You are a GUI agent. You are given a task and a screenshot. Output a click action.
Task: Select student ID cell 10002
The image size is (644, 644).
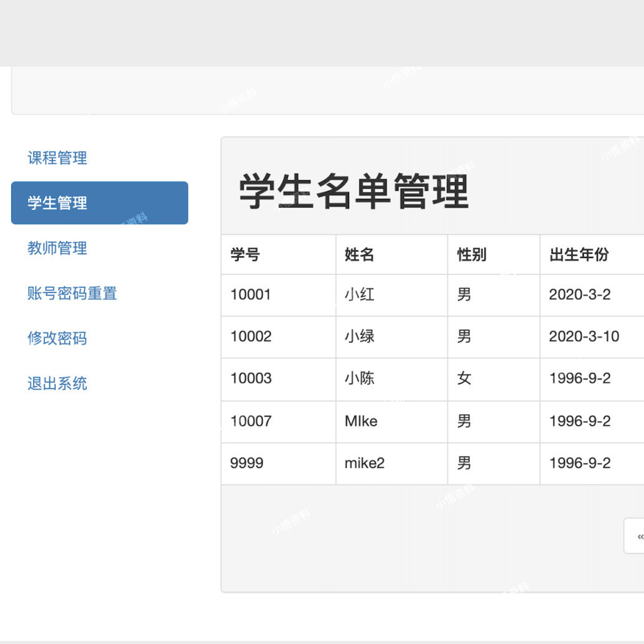coord(279,337)
